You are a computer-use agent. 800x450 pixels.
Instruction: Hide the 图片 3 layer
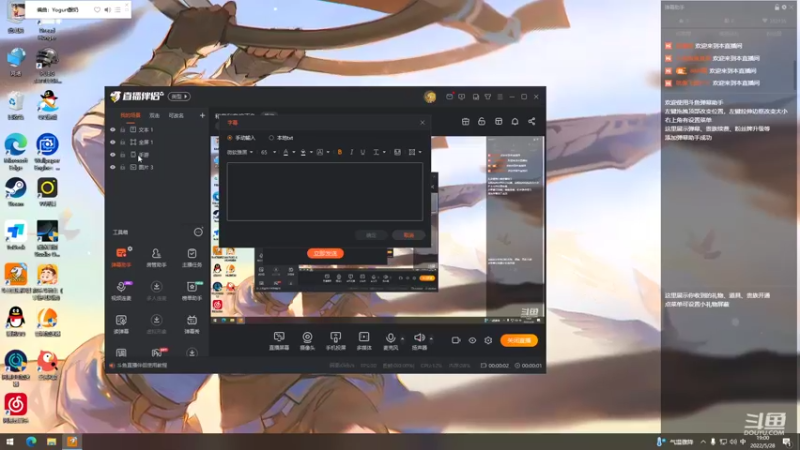coord(113,167)
